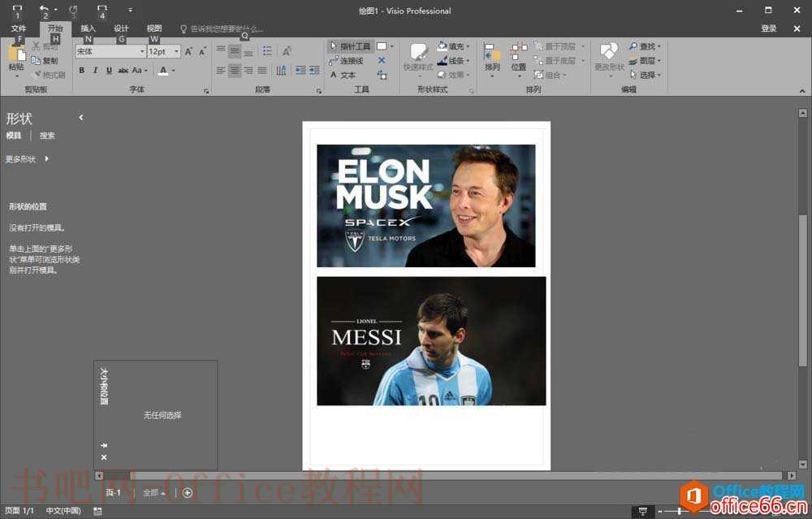Click the increase indent icon

coord(314,71)
